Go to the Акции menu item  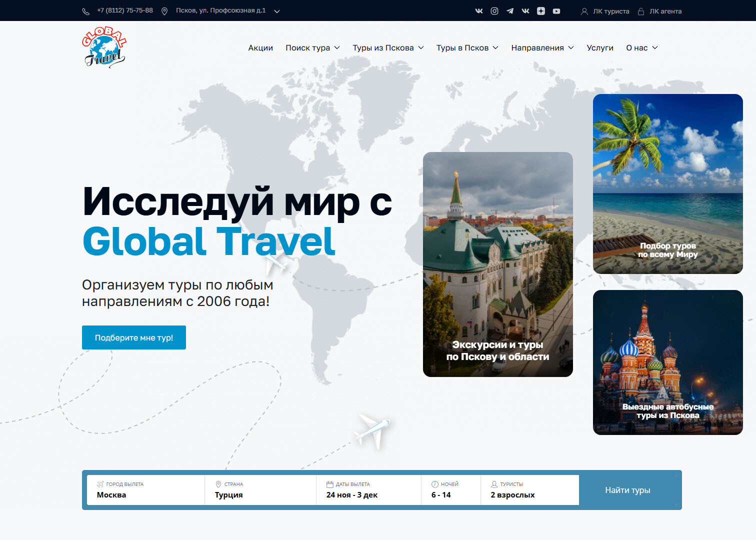[x=260, y=48]
